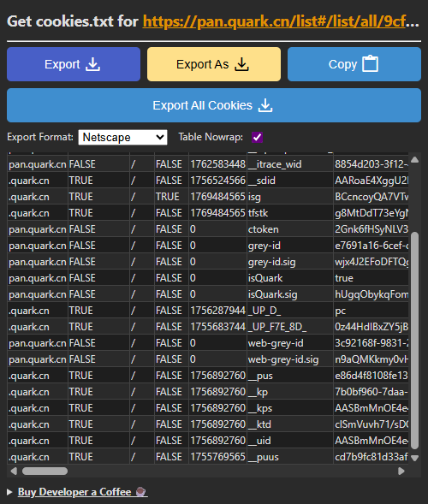Click the value starting 8854d203-3f12
The height and width of the screenshot is (504, 428).
click(372, 164)
